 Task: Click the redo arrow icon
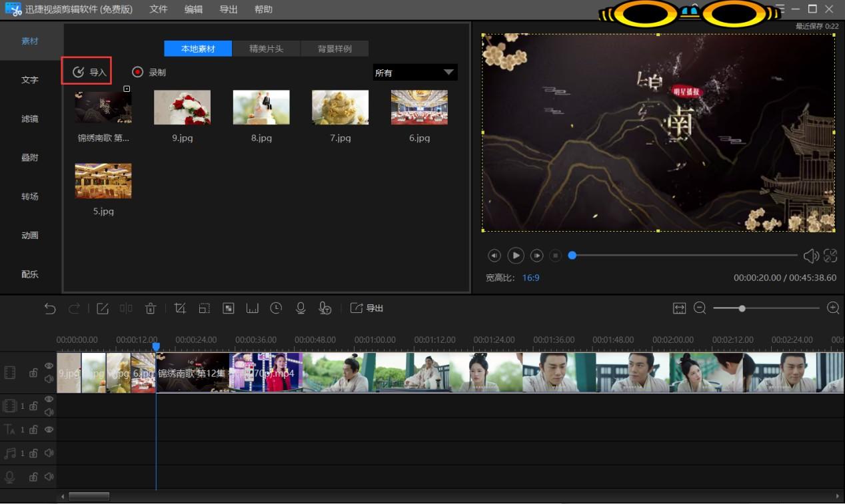pyautogui.click(x=74, y=308)
